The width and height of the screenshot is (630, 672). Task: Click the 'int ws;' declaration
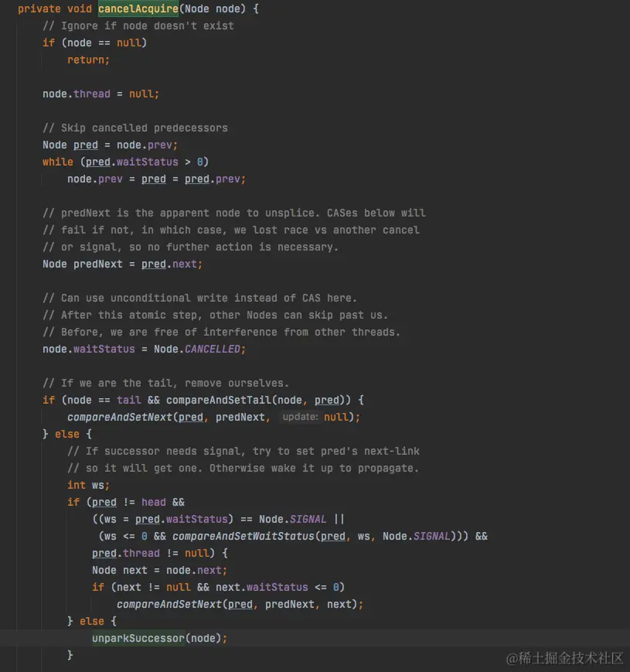click(89, 485)
